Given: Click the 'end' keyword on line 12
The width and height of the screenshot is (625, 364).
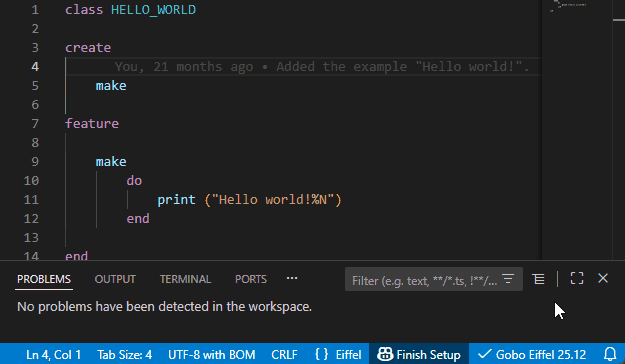Looking at the screenshot, I should pos(138,218).
